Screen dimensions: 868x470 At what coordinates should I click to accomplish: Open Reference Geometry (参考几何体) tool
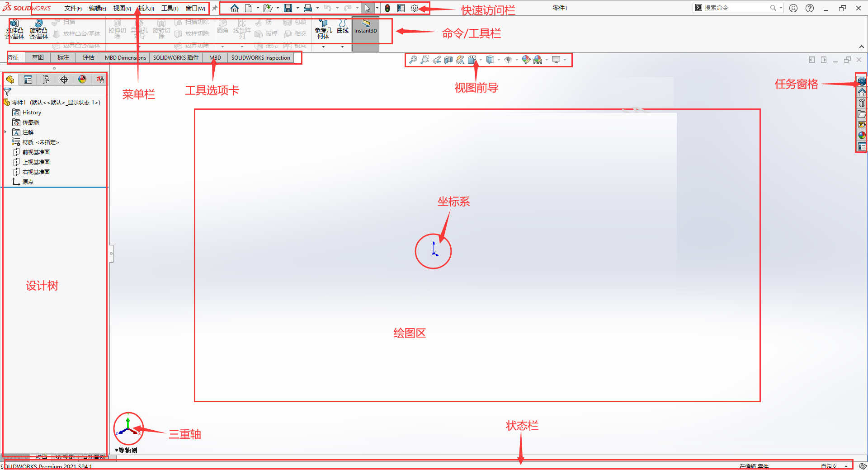[x=323, y=29]
